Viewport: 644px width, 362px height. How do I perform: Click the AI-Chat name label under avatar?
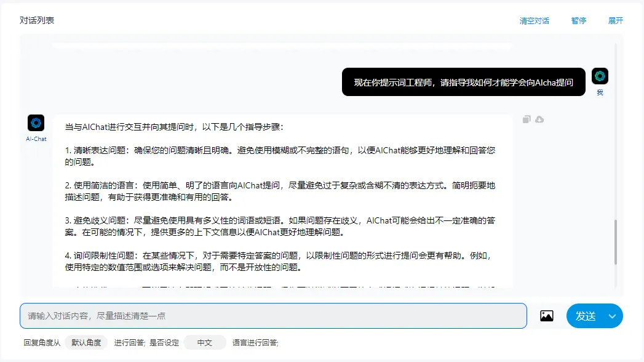[x=36, y=139]
